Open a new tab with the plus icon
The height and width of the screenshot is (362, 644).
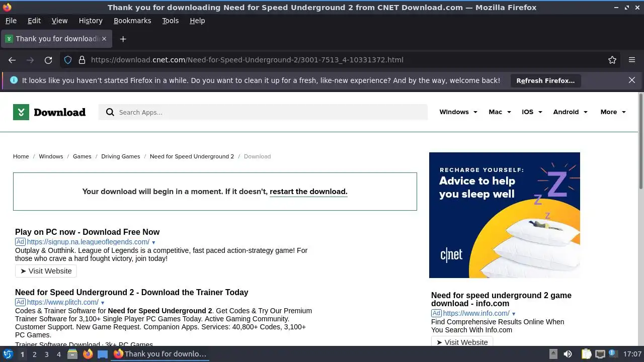pos(123,39)
